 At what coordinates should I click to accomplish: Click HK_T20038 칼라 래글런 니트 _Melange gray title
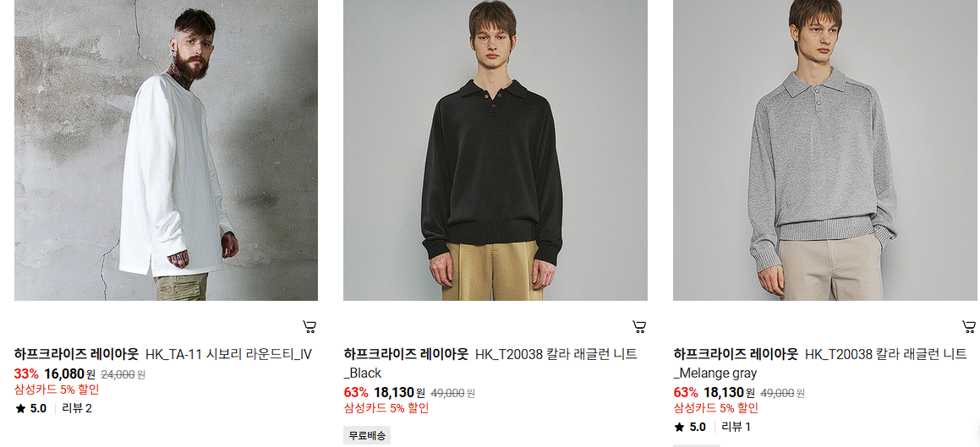[820, 363]
